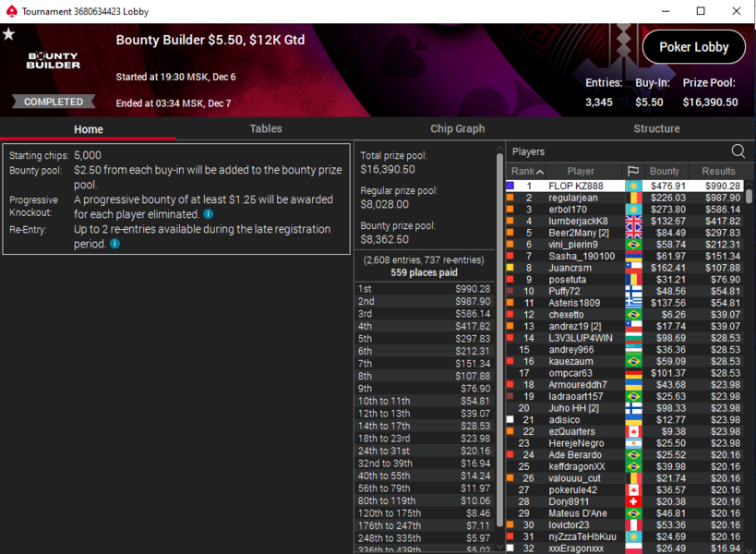
Task: Open the player search magnifier icon
Action: 738,151
